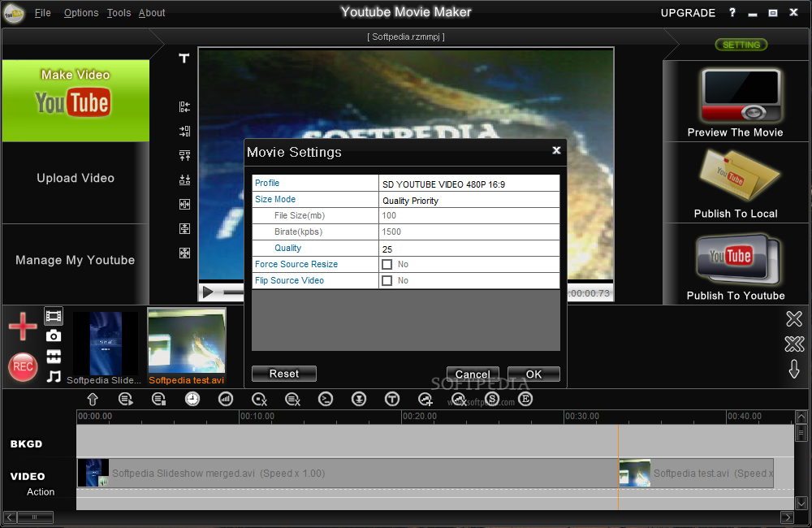Click the circled E icon in timeline toolbar

click(x=525, y=399)
